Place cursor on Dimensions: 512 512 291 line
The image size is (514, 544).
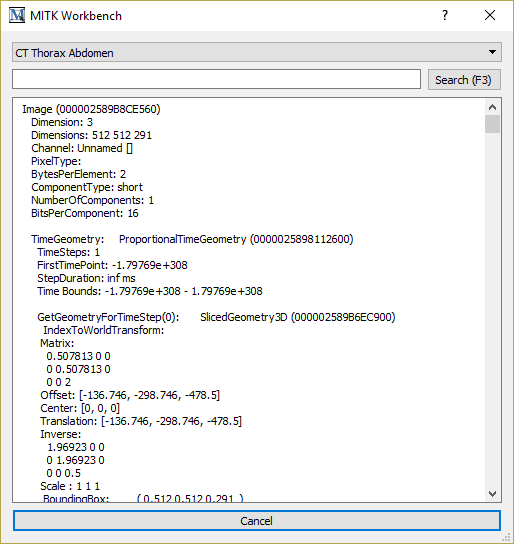pyautogui.click(x=91, y=135)
